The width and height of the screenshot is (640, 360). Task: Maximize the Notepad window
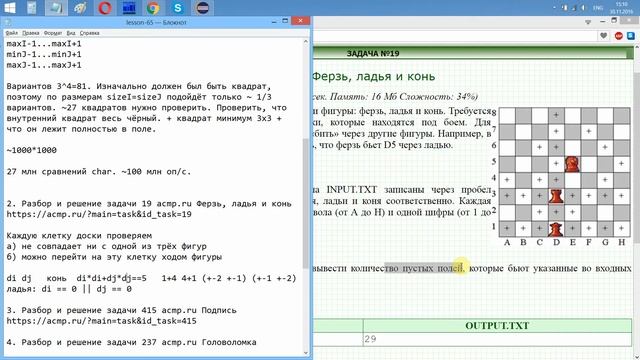pyautogui.click(x=285, y=21)
